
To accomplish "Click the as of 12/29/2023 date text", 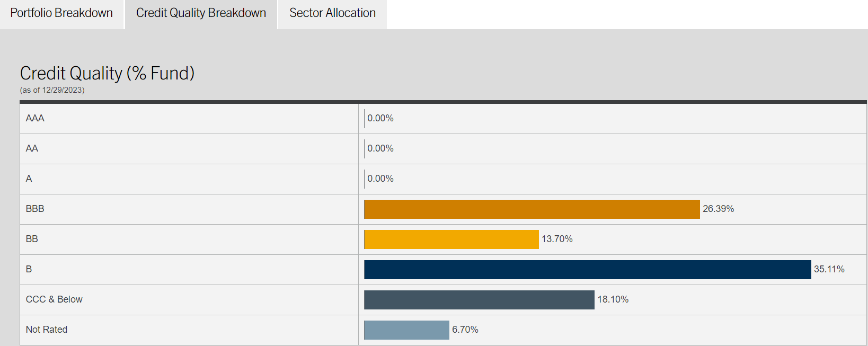I will (52, 90).
